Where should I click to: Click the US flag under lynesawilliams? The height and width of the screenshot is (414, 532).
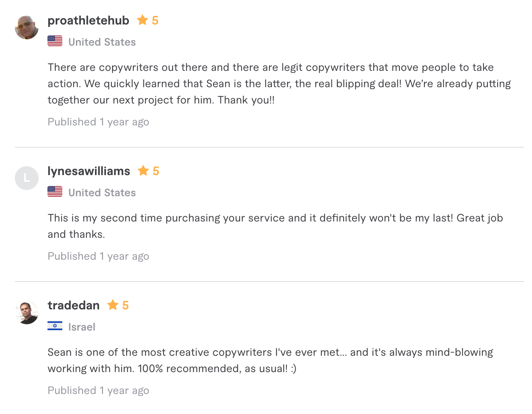point(55,192)
